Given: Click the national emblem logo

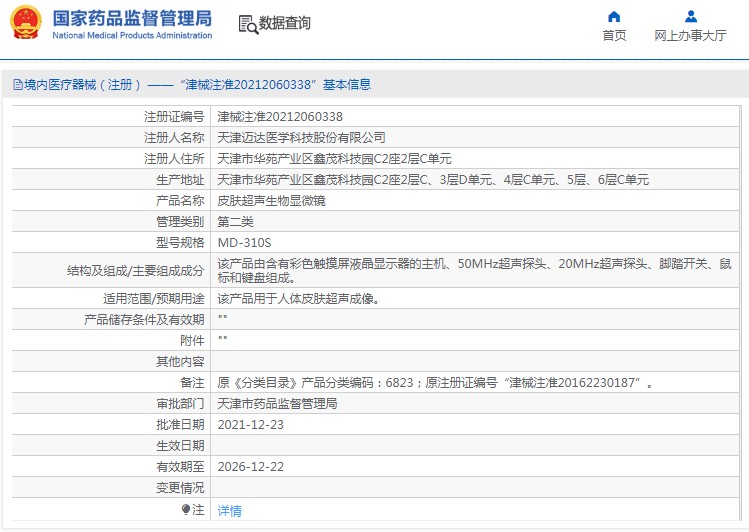Looking at the screenshot, I should point(25,23).
